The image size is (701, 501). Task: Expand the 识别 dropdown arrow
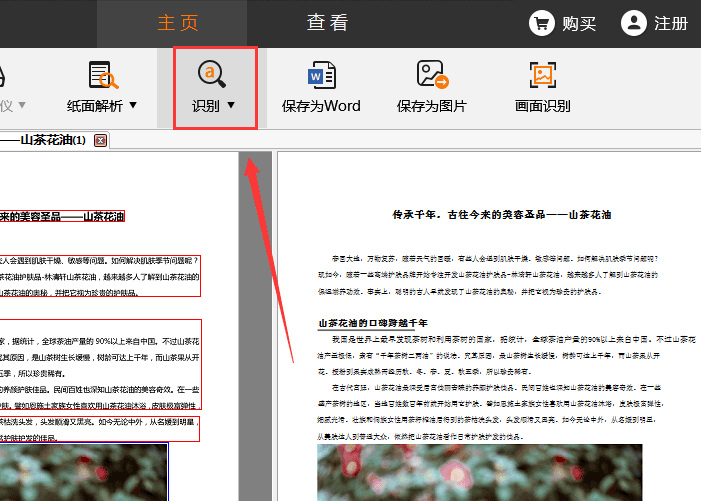click(x=231, y=105)
